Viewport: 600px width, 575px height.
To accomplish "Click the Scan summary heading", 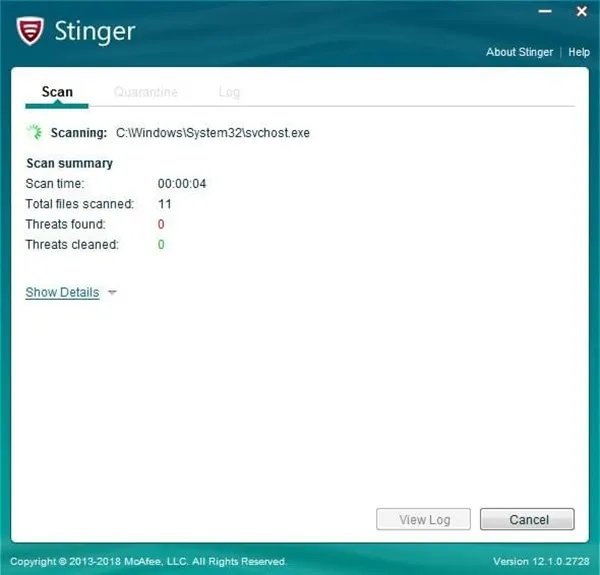I will tap(69, 163).
